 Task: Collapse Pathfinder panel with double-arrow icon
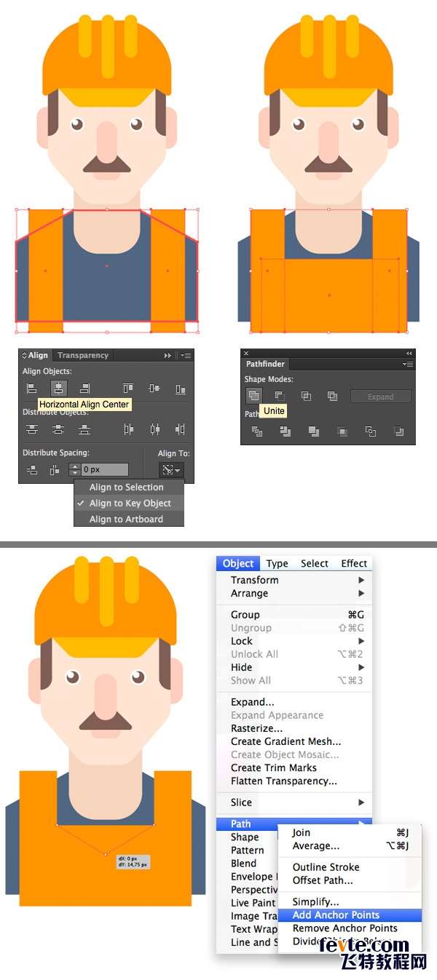tap(409, 353)
